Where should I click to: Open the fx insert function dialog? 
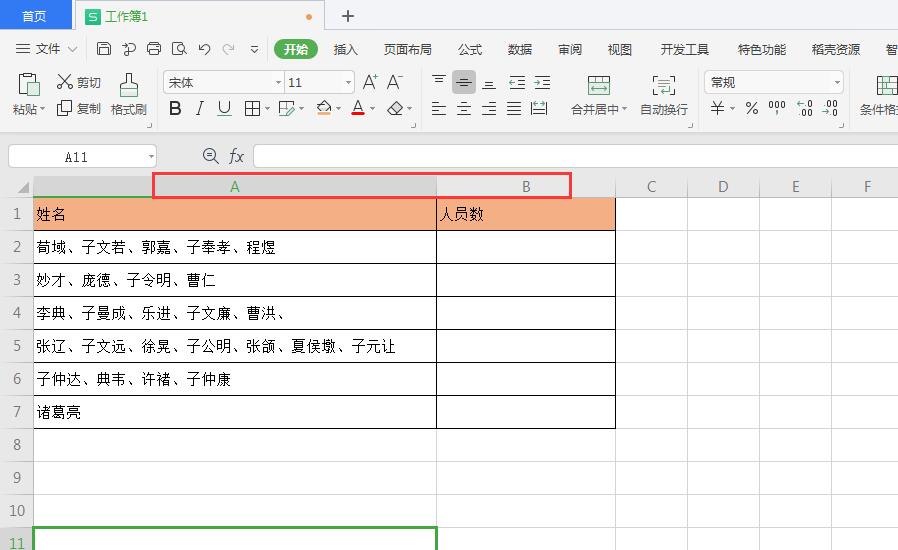(x=236, y=156)
